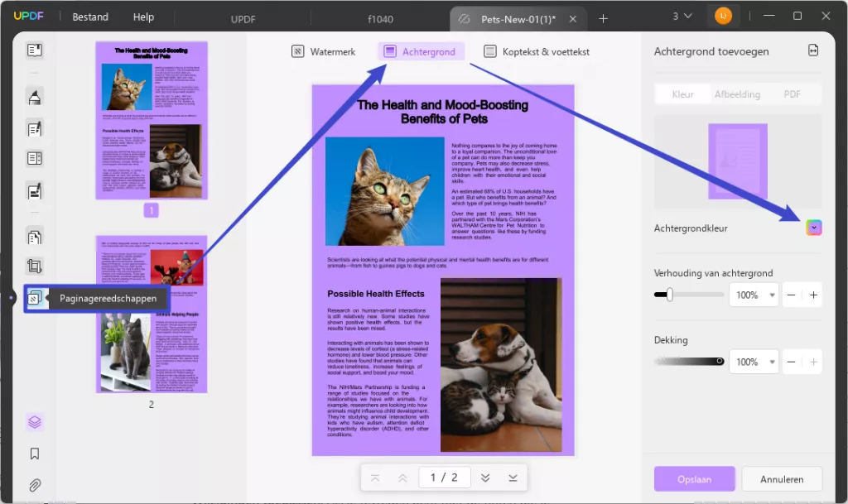848x504 pixels.
Task: Increase Verhouding van achtergrond with plus
Action: tap(813, 295)
